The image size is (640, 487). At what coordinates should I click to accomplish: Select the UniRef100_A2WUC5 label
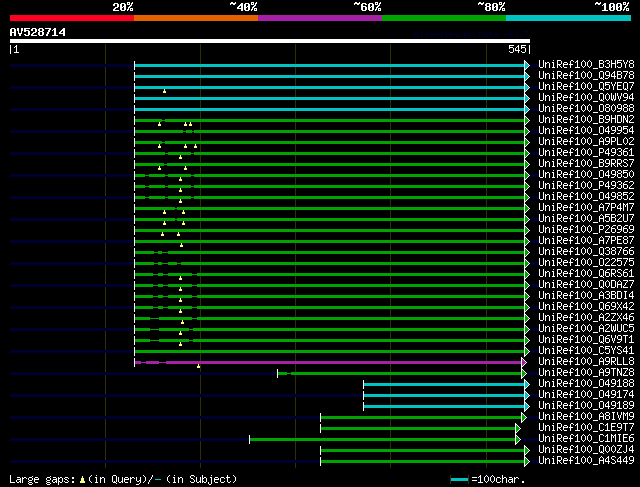tap(586, 329)
